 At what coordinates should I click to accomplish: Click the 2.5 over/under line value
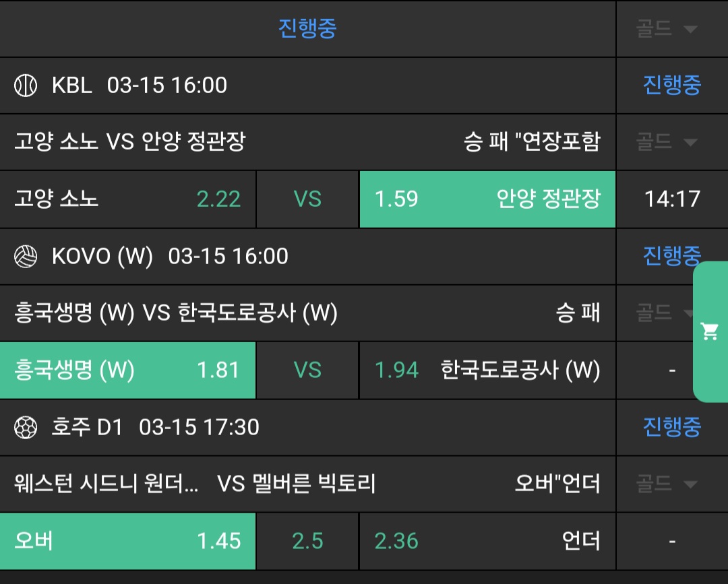tap(307, 542)
